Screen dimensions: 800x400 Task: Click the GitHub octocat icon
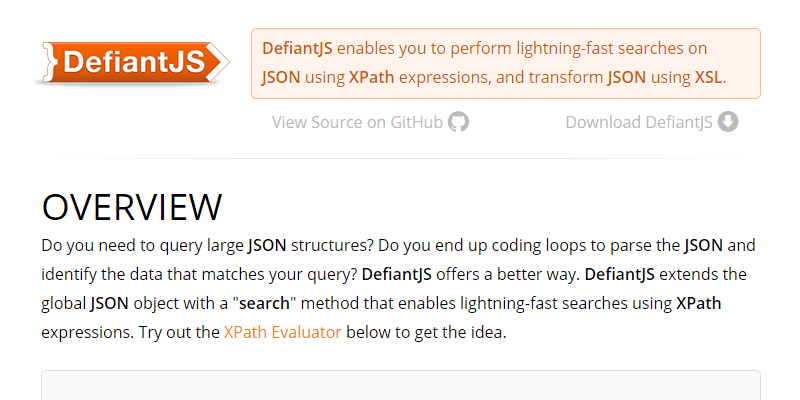click(x=458, y=122)
